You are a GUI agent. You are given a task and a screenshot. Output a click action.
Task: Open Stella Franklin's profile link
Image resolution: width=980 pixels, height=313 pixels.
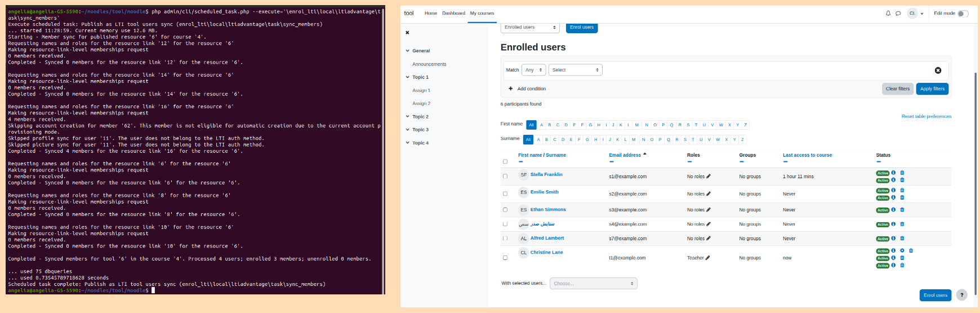pos(546,174)
